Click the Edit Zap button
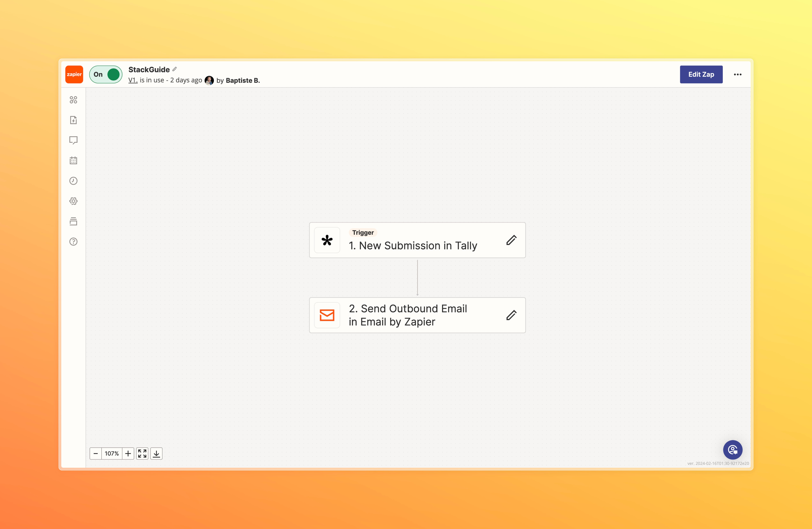Image resolution: width=812 pixels, height=529 pixels. coord(701,74)
